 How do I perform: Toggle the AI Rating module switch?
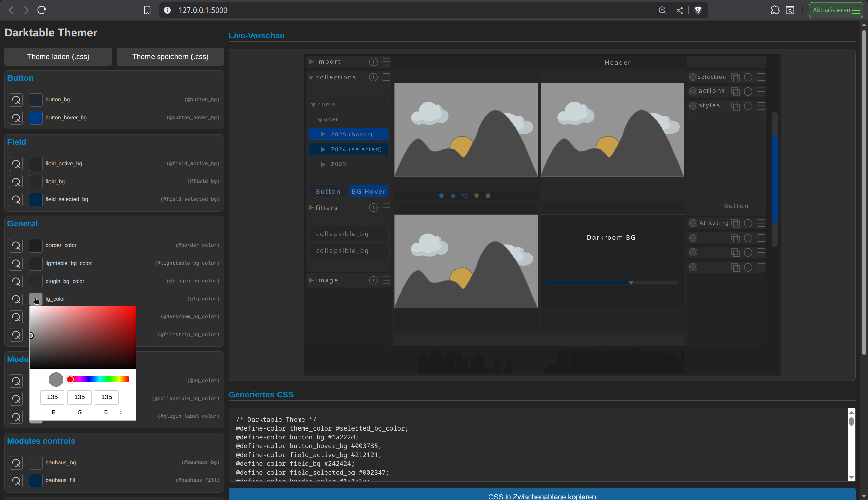click(693, 223)
